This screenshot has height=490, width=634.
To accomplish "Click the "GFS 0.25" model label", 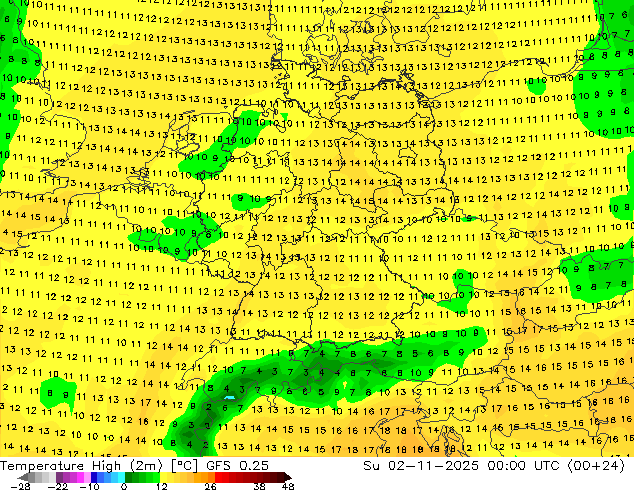I will [x=237, y=466].
